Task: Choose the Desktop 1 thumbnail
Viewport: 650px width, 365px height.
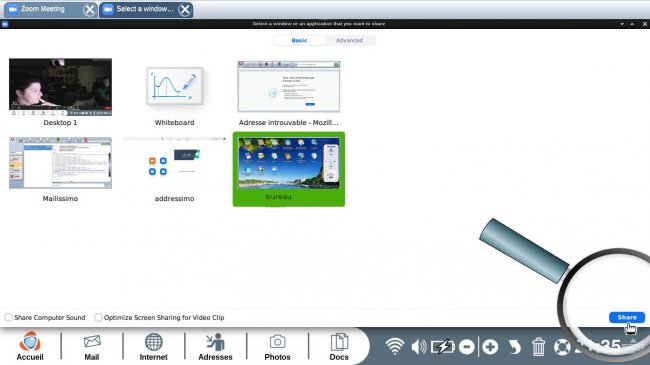Action: (60, 92)
